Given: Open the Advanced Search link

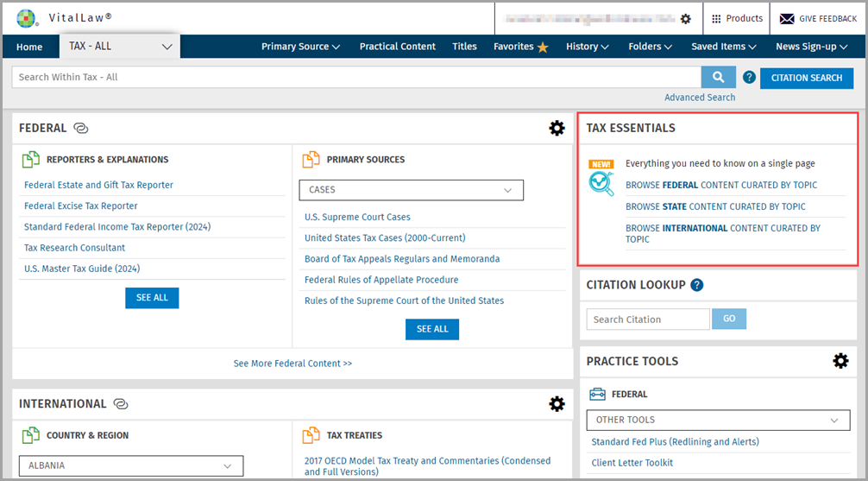Looking at the screenshot, I should pos(700,98).
